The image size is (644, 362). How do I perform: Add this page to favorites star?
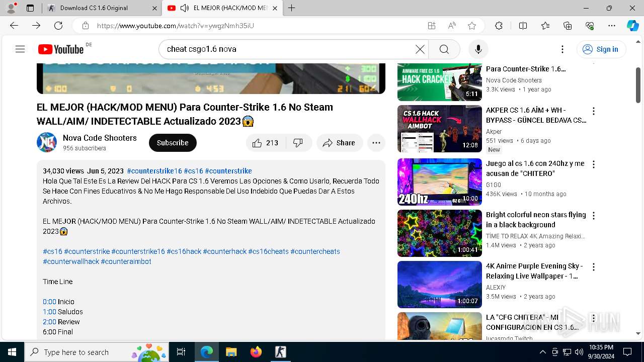471,26
